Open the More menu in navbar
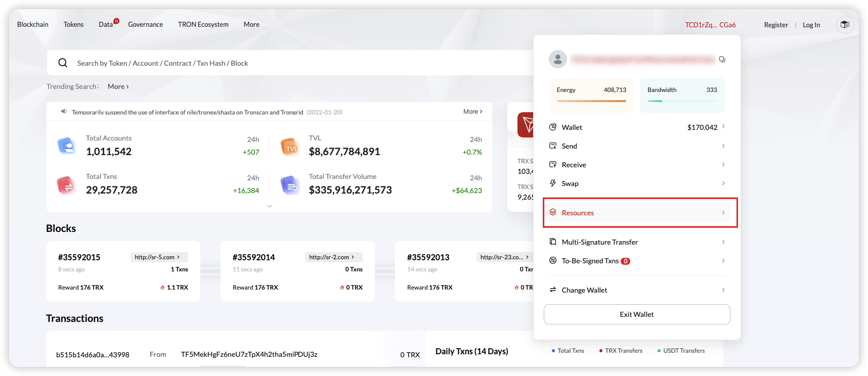 pos(251,24)
